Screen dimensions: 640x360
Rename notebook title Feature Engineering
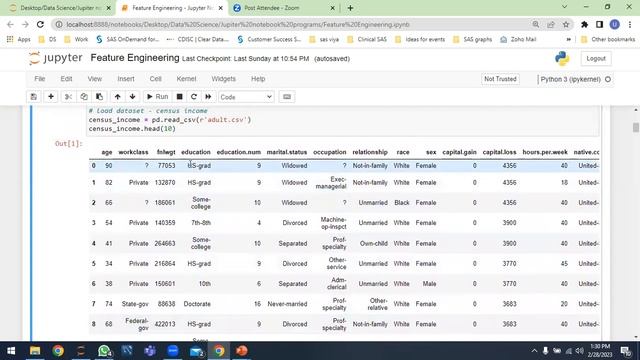[x=135, y=58]
